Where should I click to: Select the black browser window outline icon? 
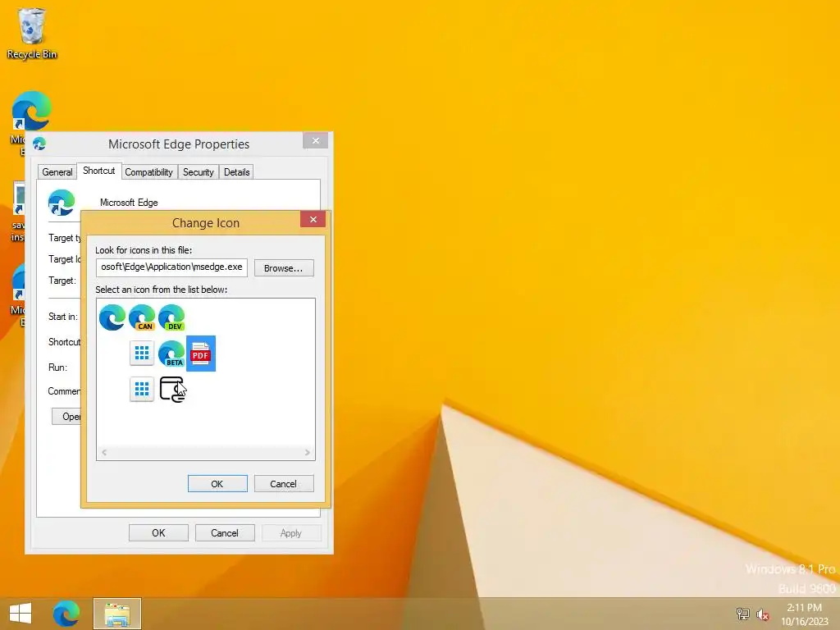(x=172, y=389)
